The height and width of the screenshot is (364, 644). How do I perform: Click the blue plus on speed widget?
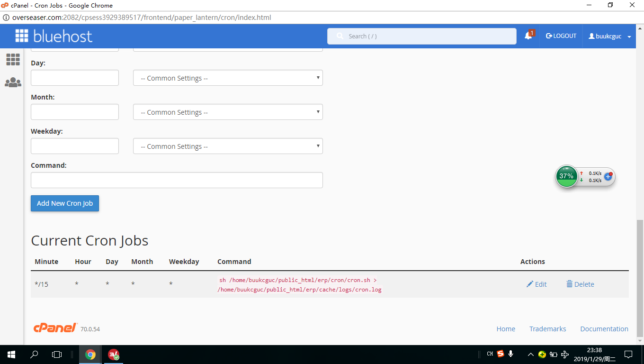coord(608,176)
